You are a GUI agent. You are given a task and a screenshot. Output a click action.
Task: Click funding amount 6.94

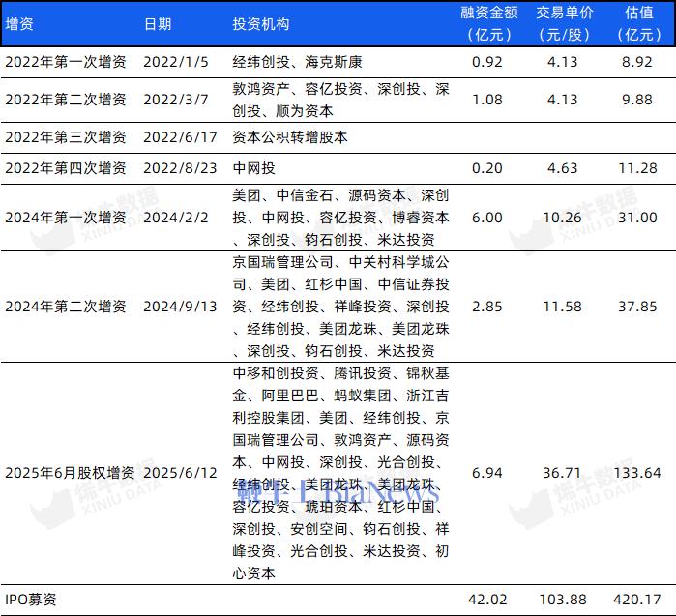487,473
